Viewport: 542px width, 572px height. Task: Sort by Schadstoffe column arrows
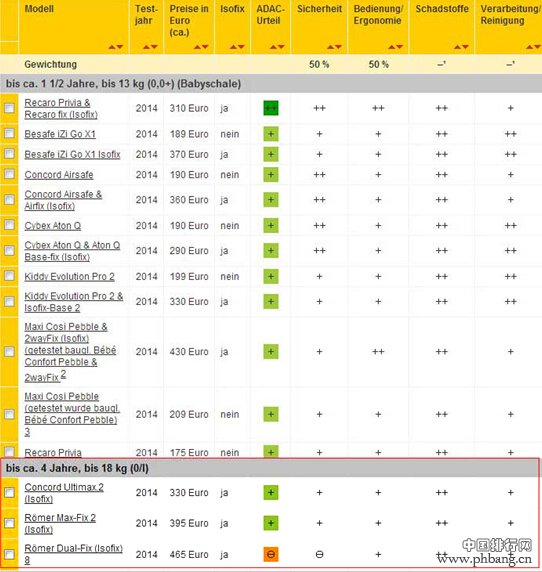click(x=461, y=47)
